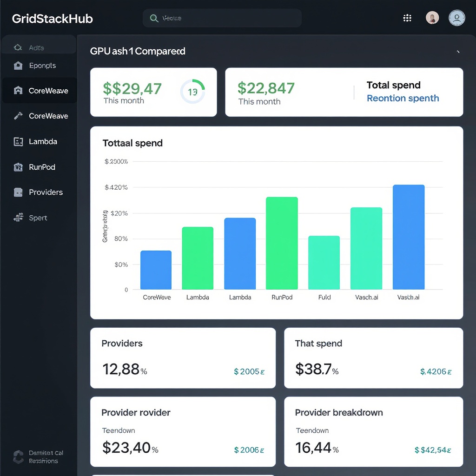Click the Vasth.ai axis label
This screenshot has width=476, height=476.
(x=408, y=297)
